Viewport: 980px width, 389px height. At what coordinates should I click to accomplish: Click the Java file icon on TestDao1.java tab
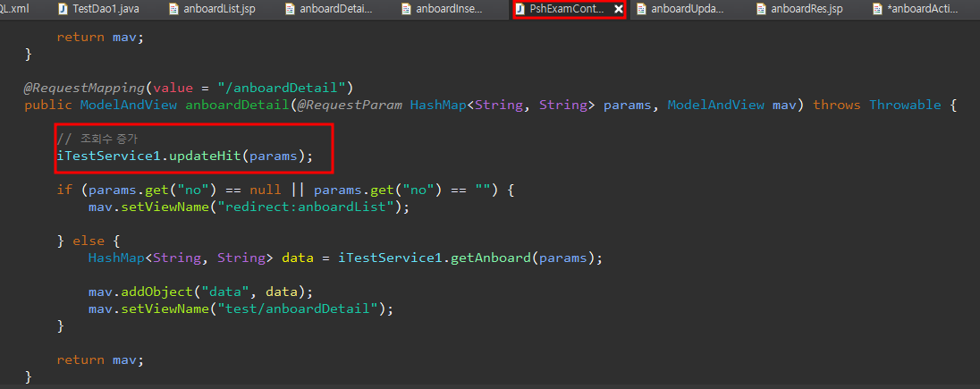pyautogui.click(x=63, y=9)
